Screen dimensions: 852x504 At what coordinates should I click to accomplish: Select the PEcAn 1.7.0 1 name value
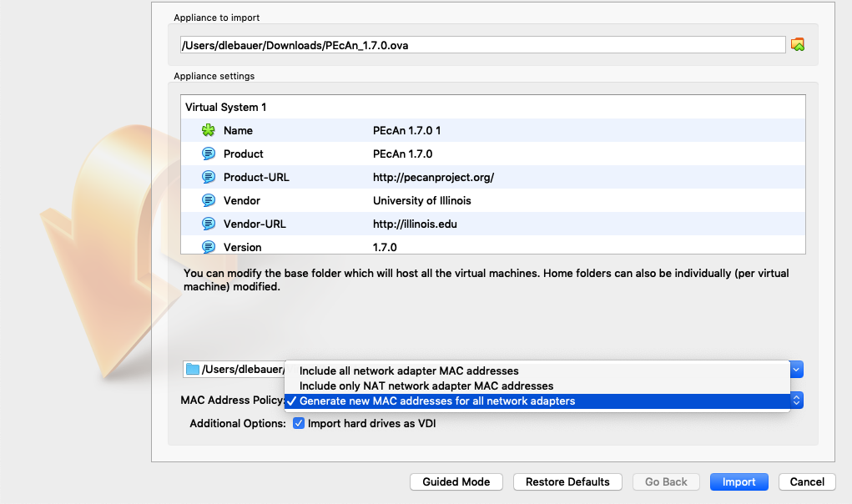point(406,131)
